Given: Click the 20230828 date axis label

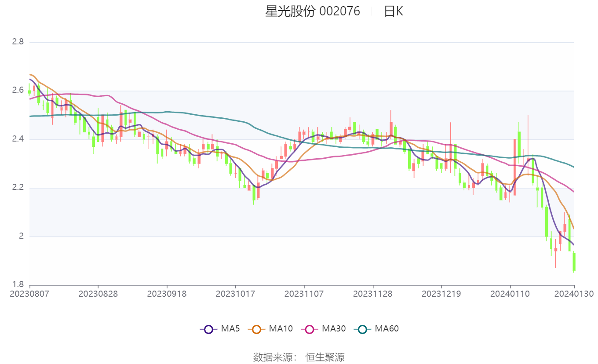Looking at the screenshot, I should [x=98, y=294].
